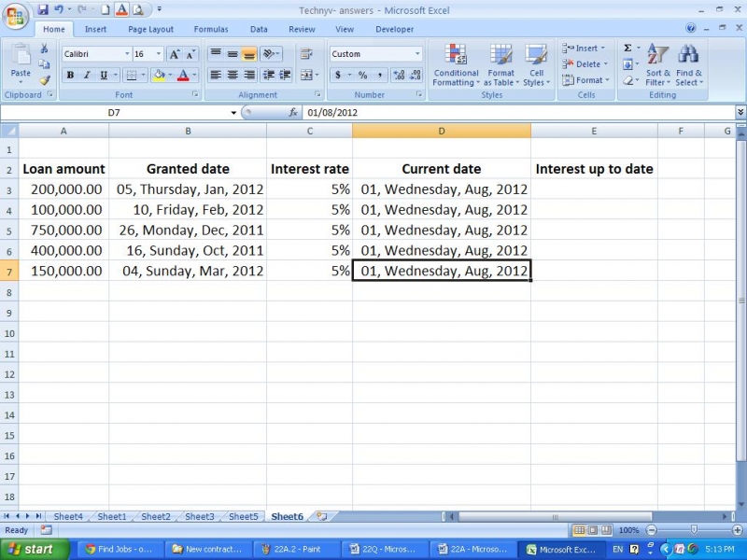The image size is (747, 560).
Task: Toggle italic formatting on the selection
Action: coord(86,75)
